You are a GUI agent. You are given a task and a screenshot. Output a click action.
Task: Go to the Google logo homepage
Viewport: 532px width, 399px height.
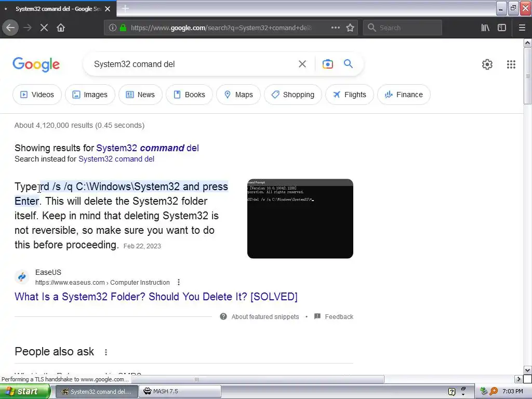[x=36, y=64]
